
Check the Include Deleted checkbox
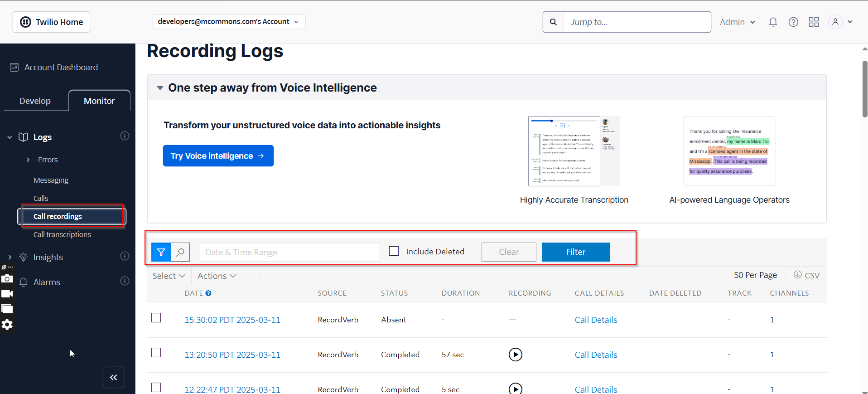[394, 251]
